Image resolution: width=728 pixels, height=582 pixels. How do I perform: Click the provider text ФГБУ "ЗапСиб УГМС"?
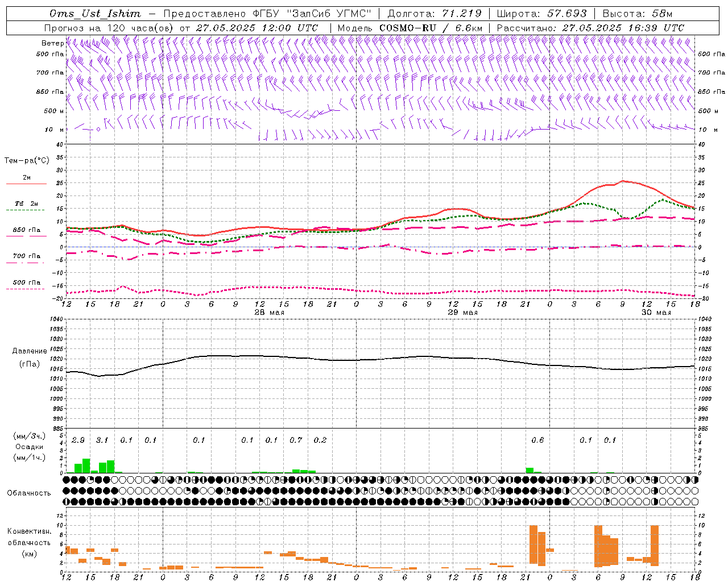312,14
